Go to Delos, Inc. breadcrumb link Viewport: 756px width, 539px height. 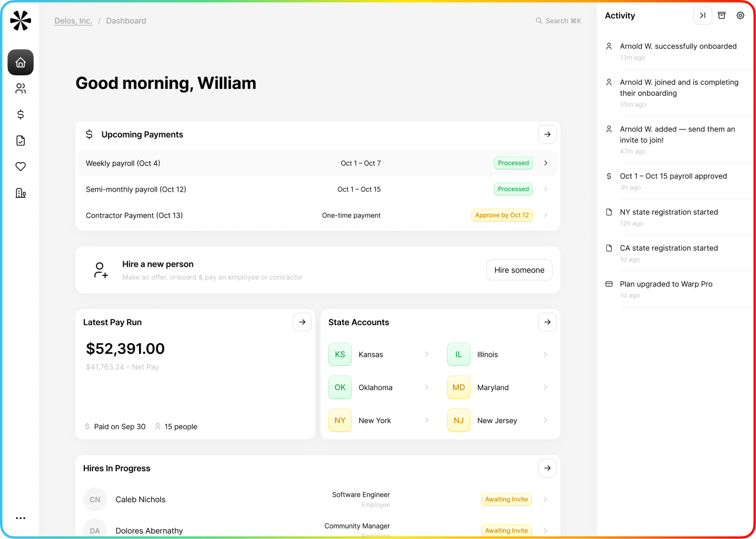[x=73, y=21]
